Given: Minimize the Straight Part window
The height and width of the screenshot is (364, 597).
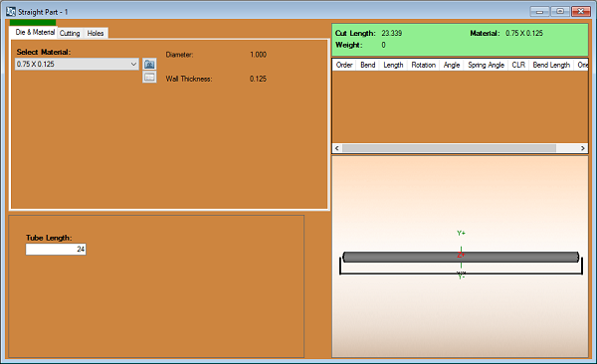Looking at the screenshot, I should click(539, 11).
